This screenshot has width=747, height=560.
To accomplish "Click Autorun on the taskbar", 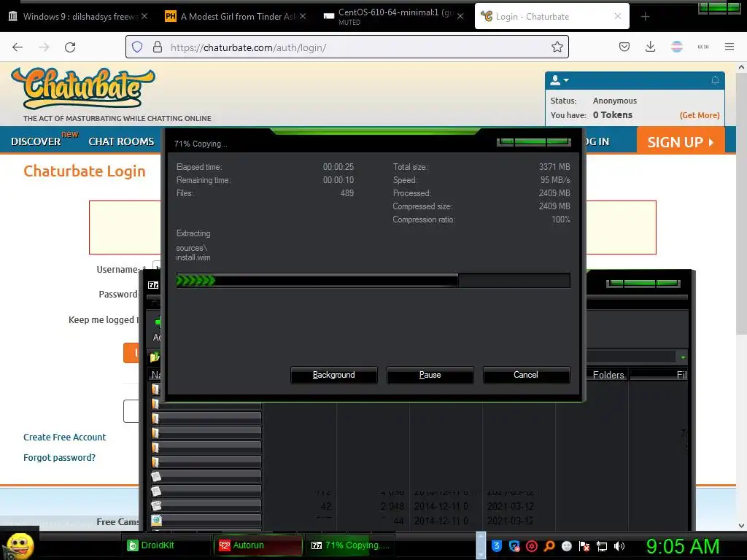I will pos(258,545).
